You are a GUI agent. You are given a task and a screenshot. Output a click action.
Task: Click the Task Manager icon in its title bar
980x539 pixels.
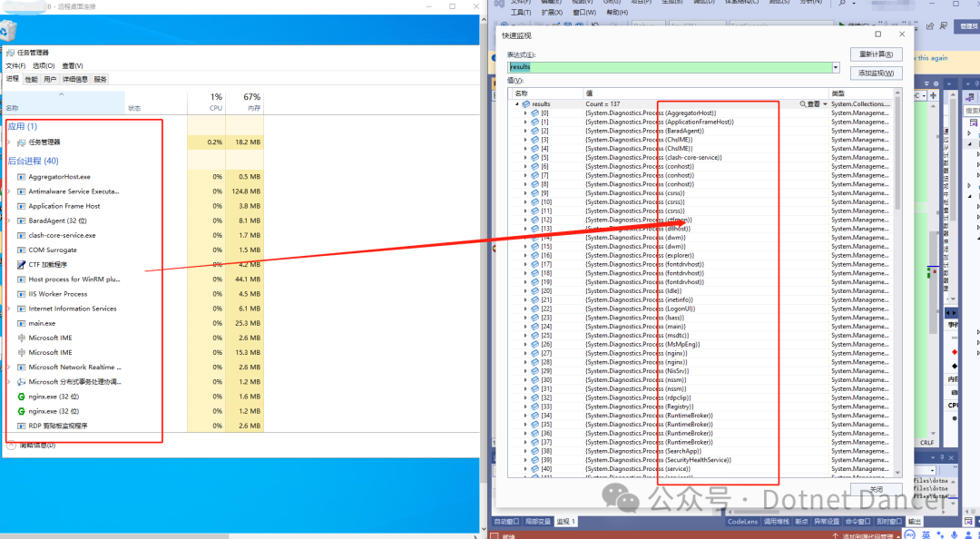pyautogui.click(x=12, y=52)
